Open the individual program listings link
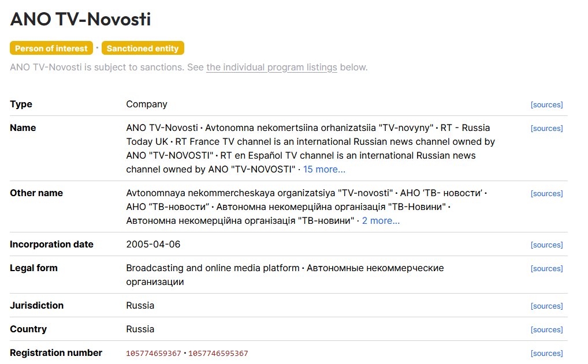This screenshot has width=588, height=364. 271,67
